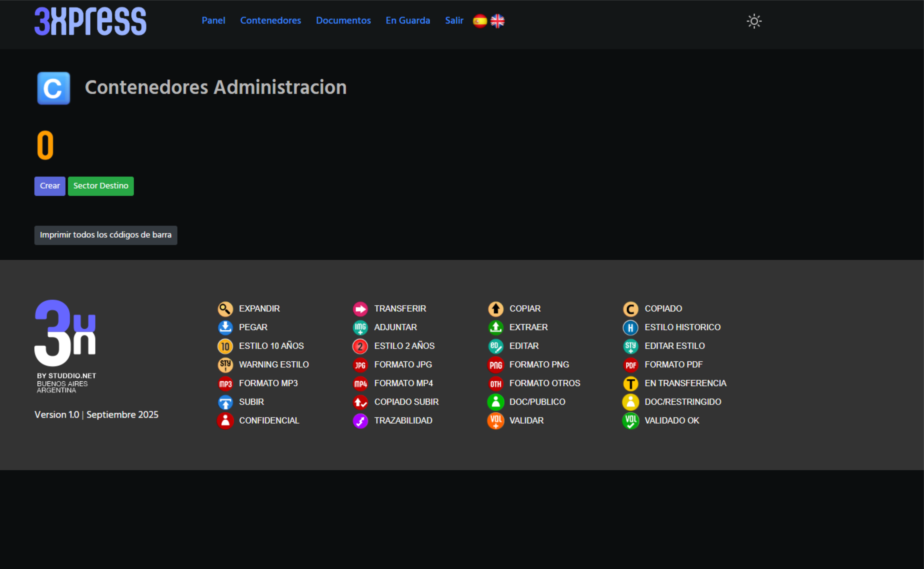Click the EXPANDIR magnifier legend icon
Screen dimensions: 924x569
pyautogui.click(x=225, y=309)
